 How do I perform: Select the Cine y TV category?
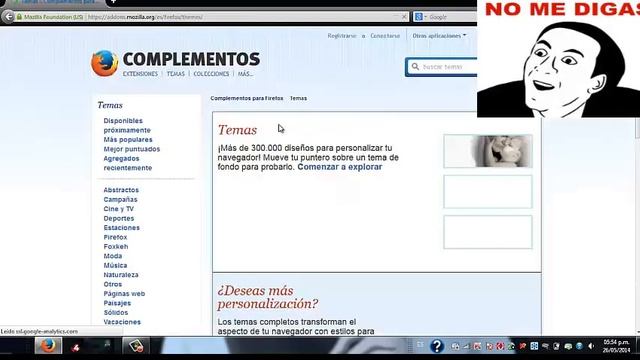[x=118, y=209]
